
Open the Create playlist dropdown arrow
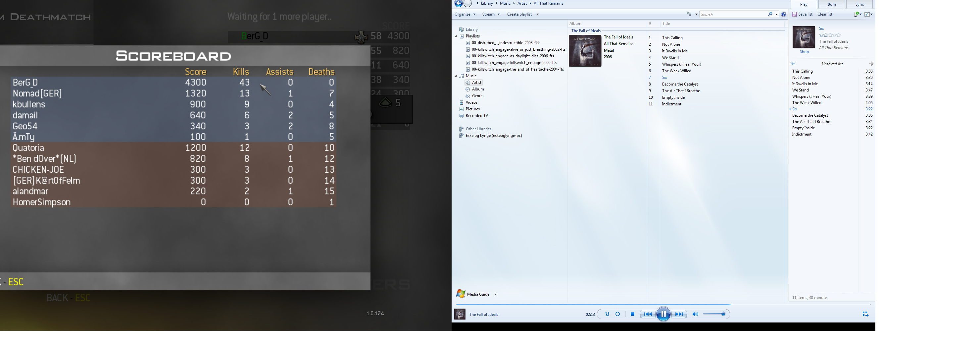[x=538, y=15]
